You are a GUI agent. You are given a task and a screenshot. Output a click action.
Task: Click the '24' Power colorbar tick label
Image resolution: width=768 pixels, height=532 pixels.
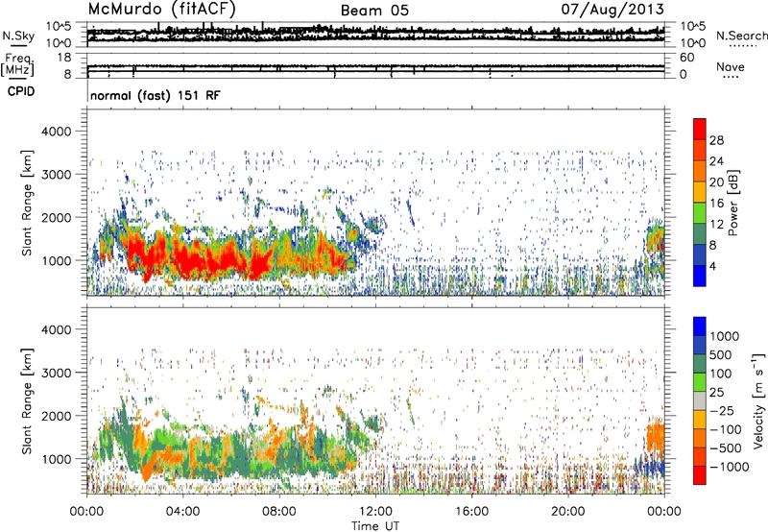tap(716, 161)
